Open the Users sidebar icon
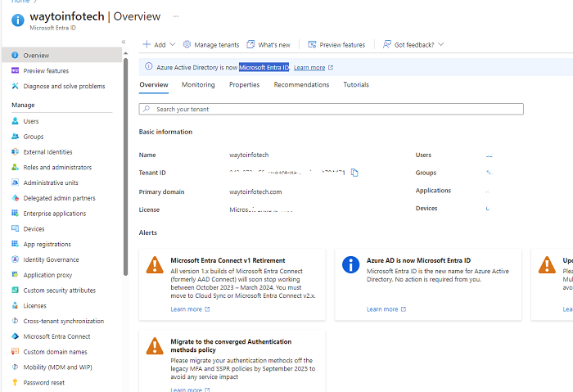 (15, 121)
